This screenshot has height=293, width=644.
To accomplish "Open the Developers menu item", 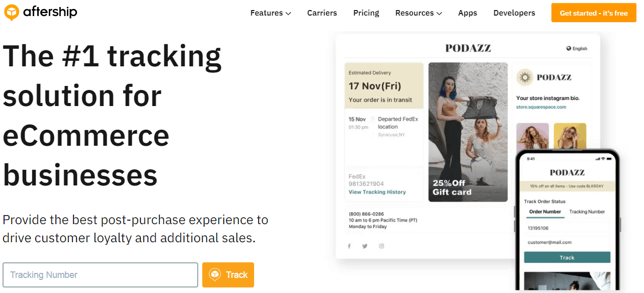I will click(x=514, y=13).
